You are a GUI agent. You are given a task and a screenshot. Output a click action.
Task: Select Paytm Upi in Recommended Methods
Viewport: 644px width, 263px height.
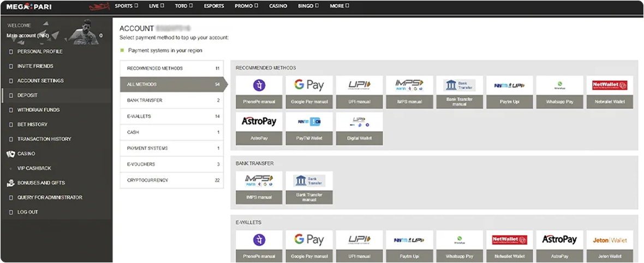[510, 92]
